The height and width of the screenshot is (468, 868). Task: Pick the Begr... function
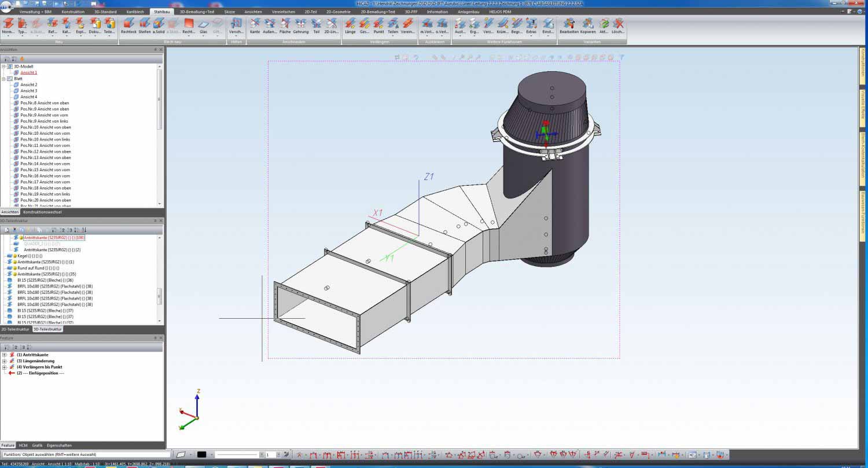click(x=517, y=25)
